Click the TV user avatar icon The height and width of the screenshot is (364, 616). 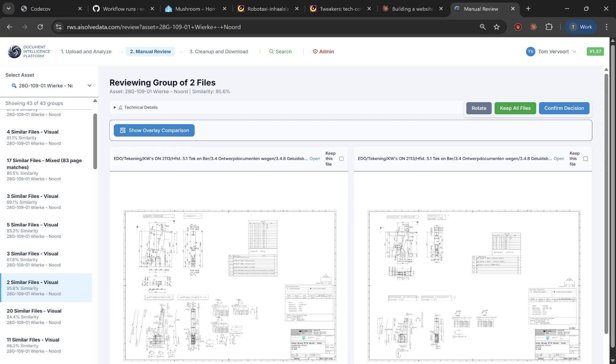click(530, 52)
